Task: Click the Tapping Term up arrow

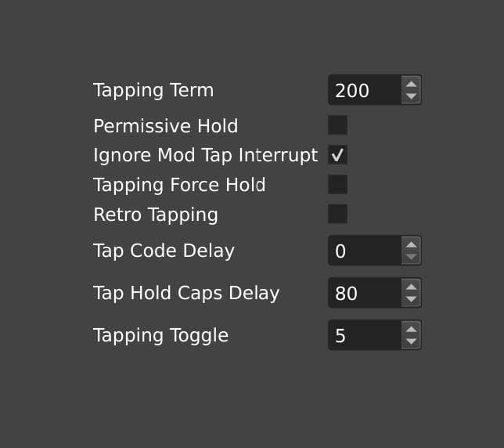Action: tap(411, 83)
